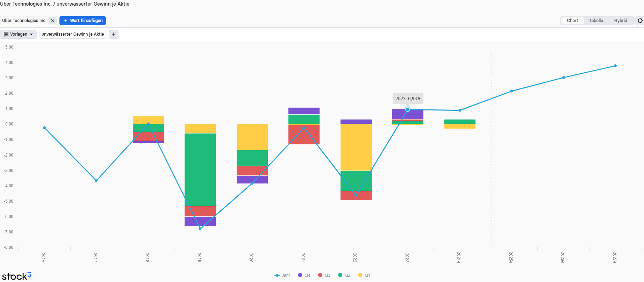The width and height of the screenshot is (644, 282).
Task: Click the 2019 line data point
Action: (200, 229)
